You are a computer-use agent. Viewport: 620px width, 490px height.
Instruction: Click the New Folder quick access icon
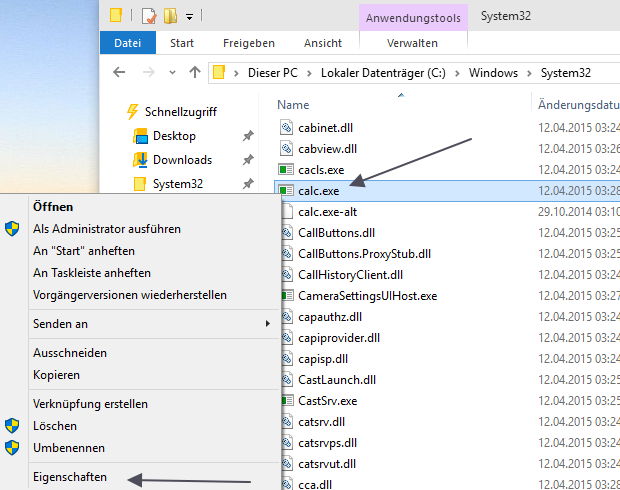pyautogui.click(x=170, y=16)
